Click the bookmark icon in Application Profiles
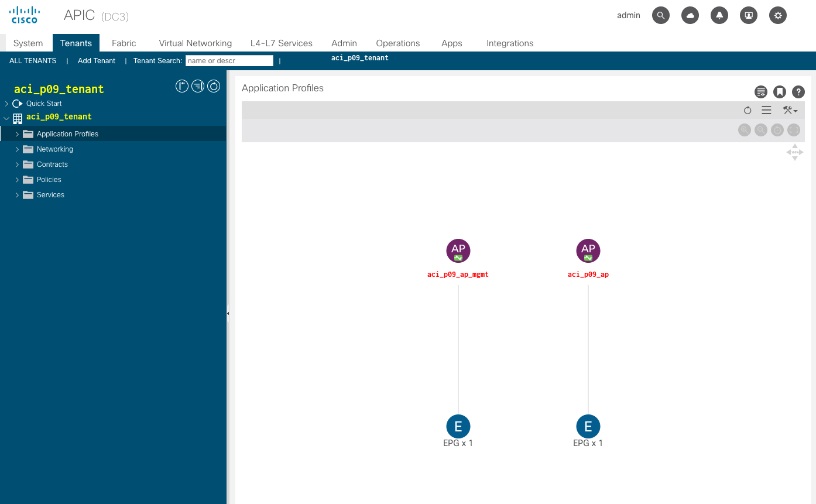 tap(779, 92)
